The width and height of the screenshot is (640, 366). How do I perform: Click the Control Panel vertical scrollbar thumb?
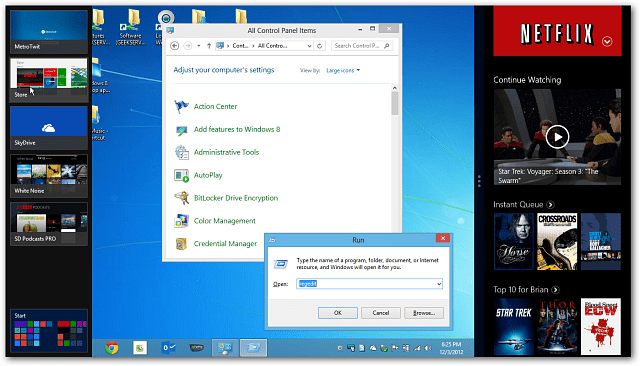point(394,103)
